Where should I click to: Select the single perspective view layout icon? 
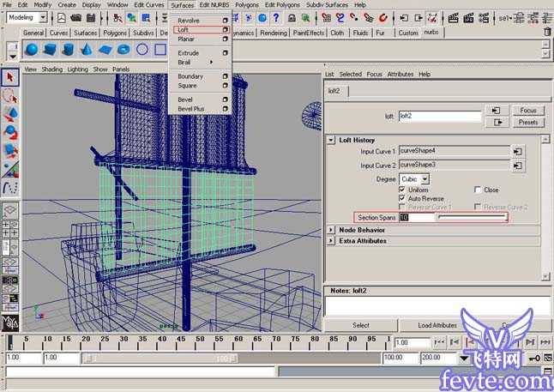10,211
